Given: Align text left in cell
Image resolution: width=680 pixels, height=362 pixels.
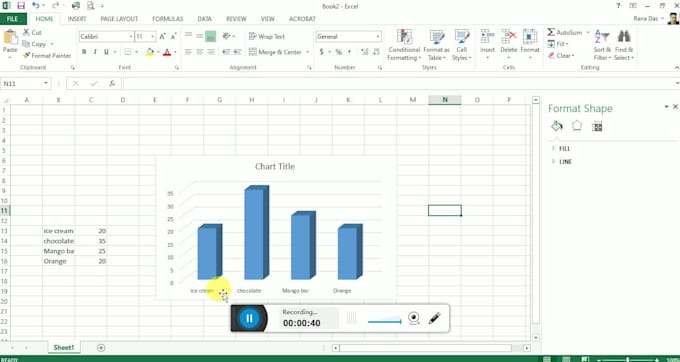Looking at the screenshot, I should (x=188, y=52).
